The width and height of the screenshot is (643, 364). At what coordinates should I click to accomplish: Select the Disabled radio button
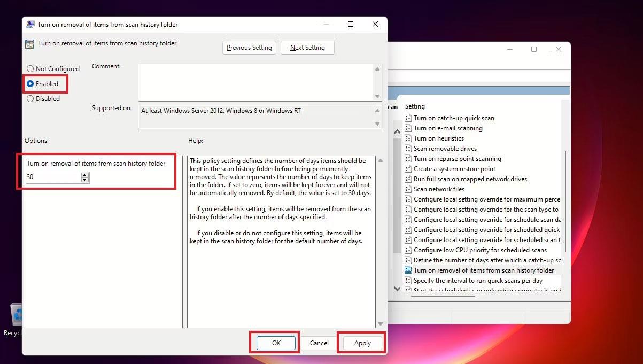pos(30,99)
